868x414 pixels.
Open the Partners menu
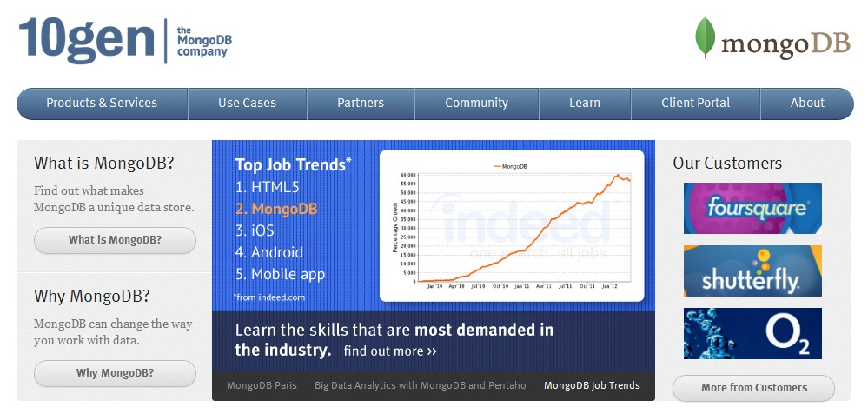(x=361, y=103)
